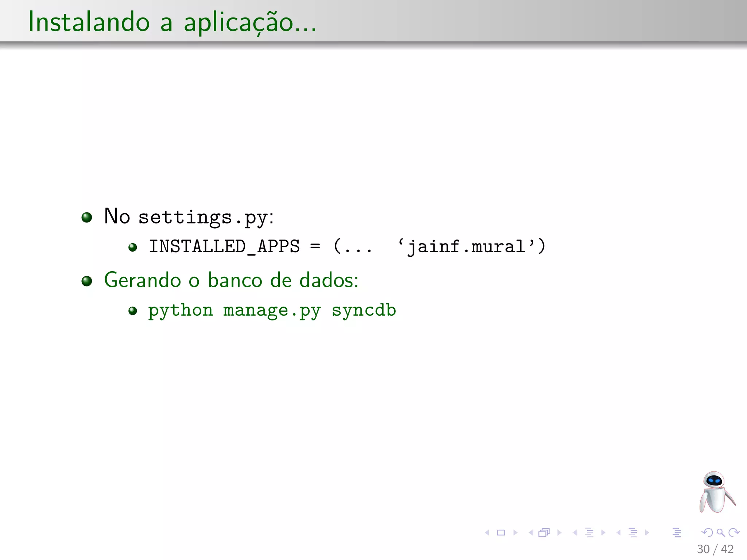The image size is (747, 560).
Task: Click the 'INSTALLED_APPS' code line
Action: point(347,247)
